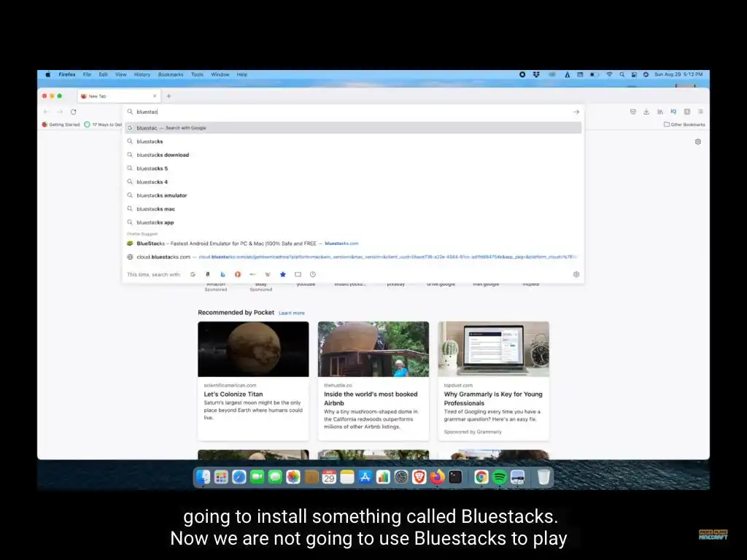The width and height of the screenshot is (747, 560).
Task: Open new tab personalize gear icon
Action: click(x=698, y=142)
